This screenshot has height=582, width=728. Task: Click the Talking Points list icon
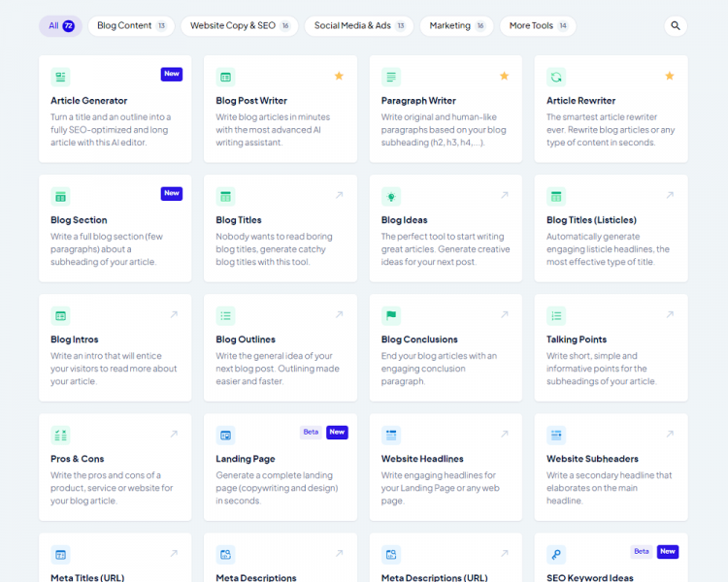tap(556, 316)
